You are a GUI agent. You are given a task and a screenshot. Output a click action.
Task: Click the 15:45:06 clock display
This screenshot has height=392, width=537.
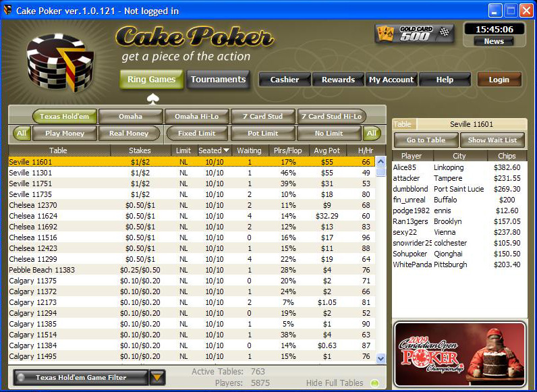pyautogui.click(x=494, y=30)
